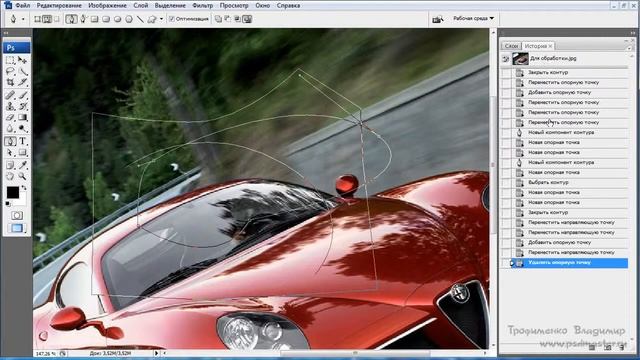Click the Freeform Pen icon in options bar
This screenshot has height=360, width=640.
(x=83, y=19)
